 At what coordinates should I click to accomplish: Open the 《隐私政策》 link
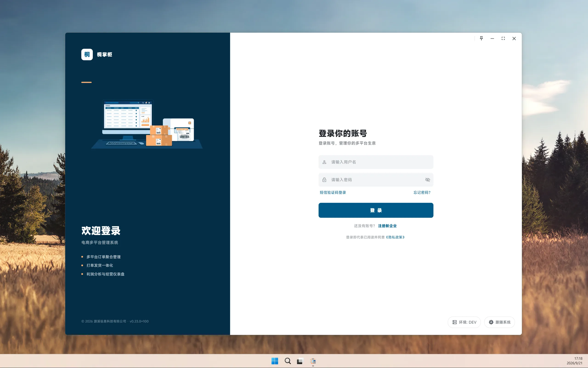395,237
